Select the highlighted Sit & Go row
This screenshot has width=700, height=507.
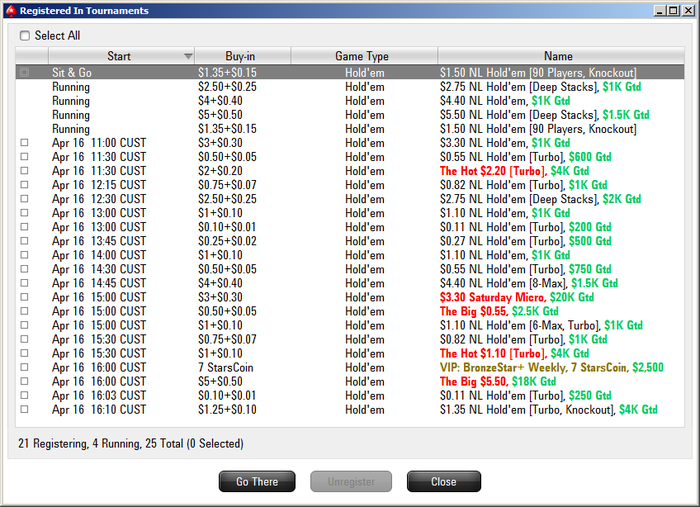[350, 72]
